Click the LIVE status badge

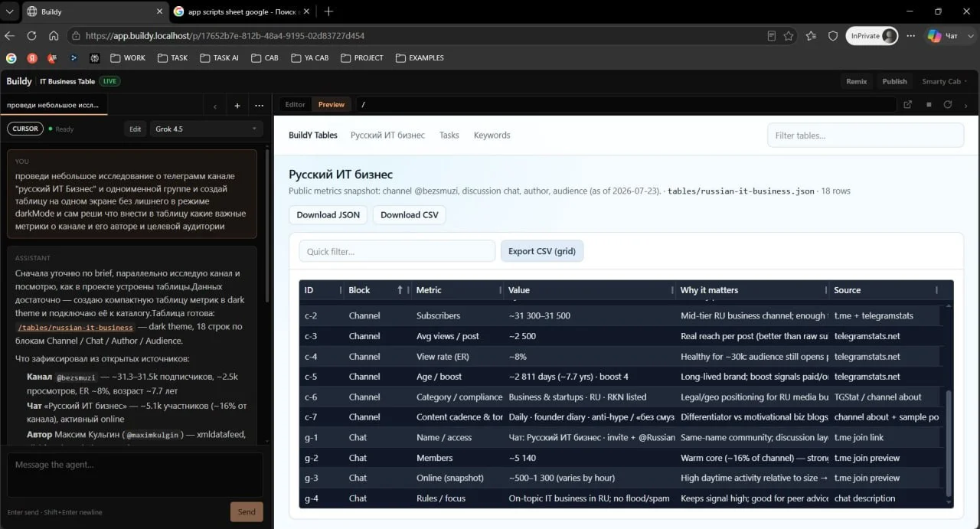(110, 81)
